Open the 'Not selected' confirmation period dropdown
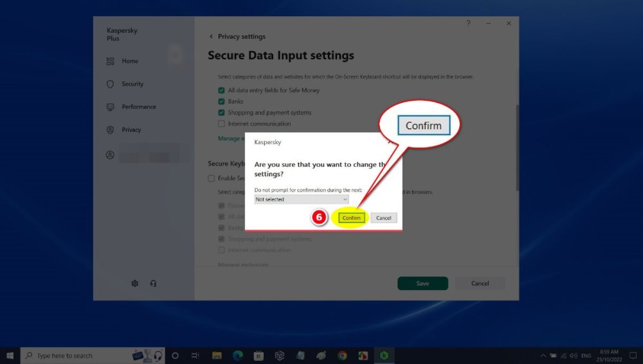 (302, 199)
